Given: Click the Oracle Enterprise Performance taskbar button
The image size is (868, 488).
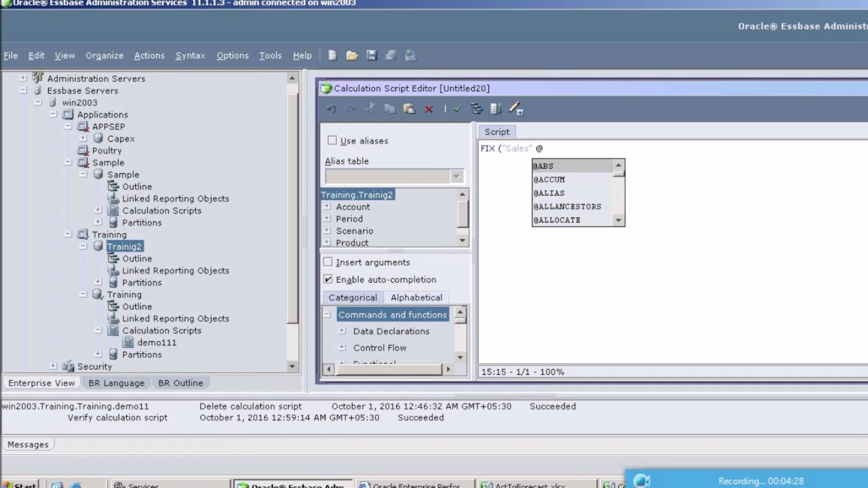Looking at the screenshot, I should tap(414, 484).
